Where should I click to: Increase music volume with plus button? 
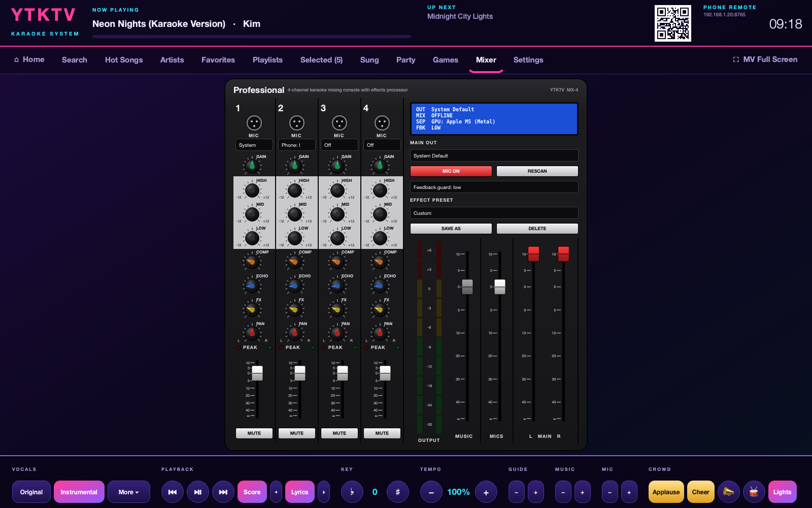click(x=583, y=492)
